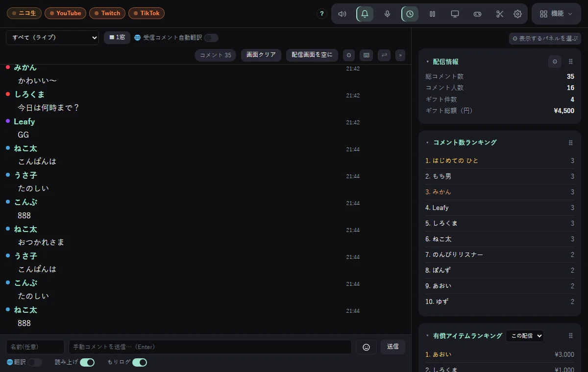Toggle the clock icon in toolbar
This screenshot has width=588, height=372.
[x=410, y=14]
